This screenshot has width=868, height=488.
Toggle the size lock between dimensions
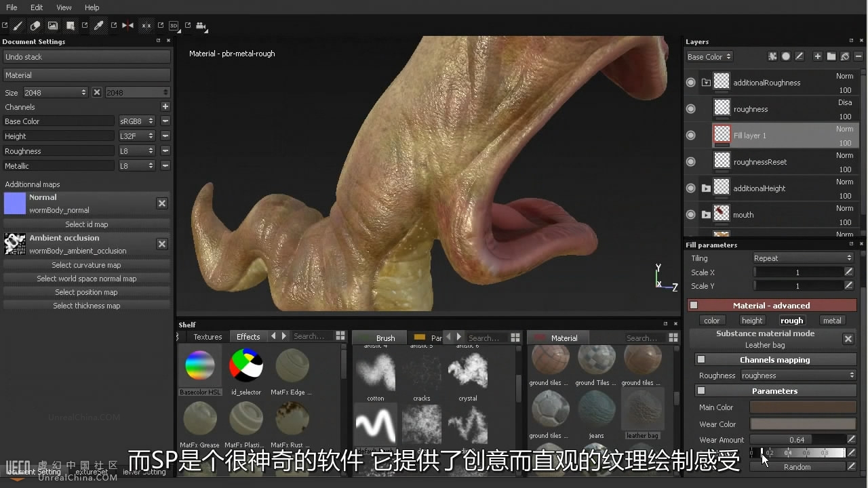tap(96, 92)
